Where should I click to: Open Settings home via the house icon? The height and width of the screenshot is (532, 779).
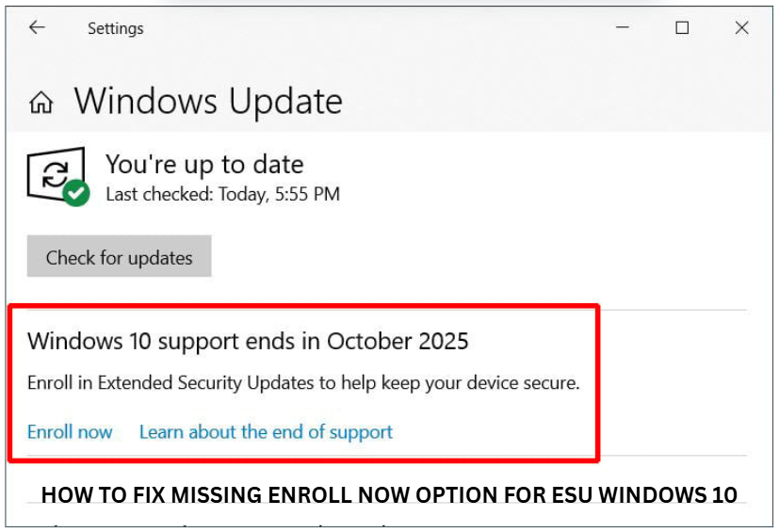(41, 103)
